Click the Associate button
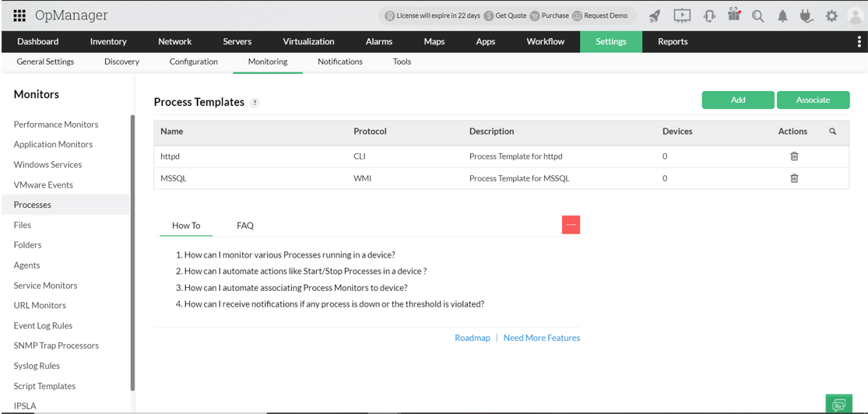 814,100
